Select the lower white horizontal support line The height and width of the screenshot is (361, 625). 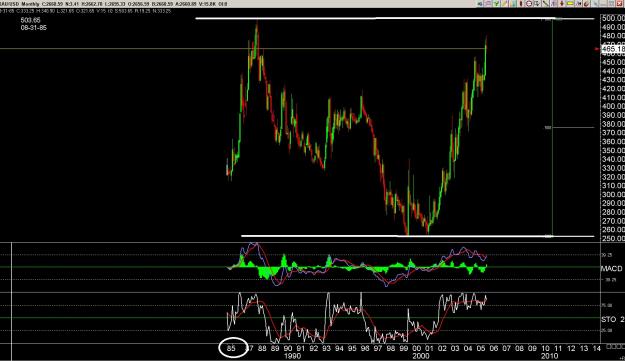pos(418,236)
